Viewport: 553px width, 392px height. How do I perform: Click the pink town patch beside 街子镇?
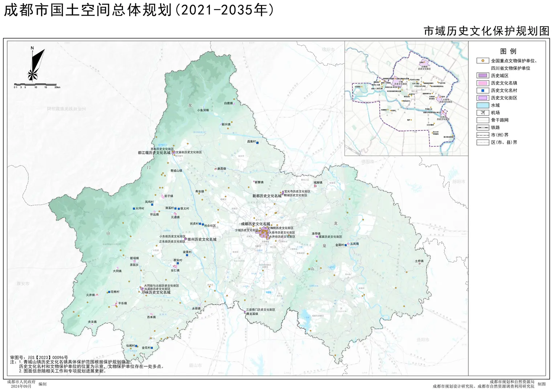pyautogui.click(x=163, y=196)
